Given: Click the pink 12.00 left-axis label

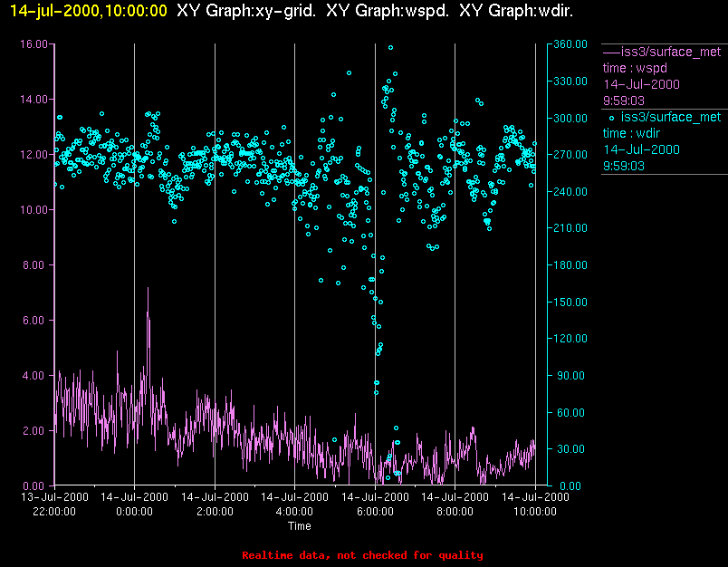Looking at the screenshot, I should (x=34, y=155).
